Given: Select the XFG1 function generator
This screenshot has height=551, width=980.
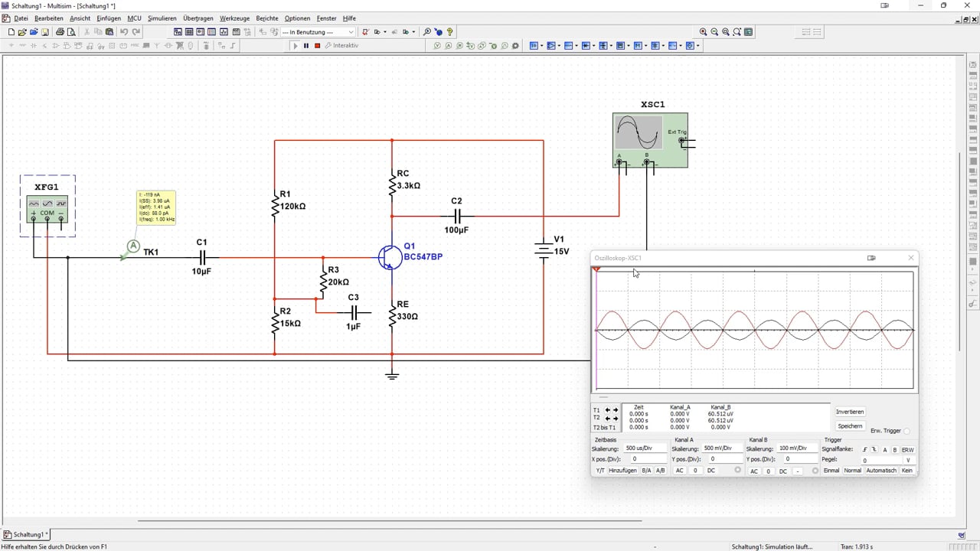Looking at the screenshot, I should pos(47,209).
